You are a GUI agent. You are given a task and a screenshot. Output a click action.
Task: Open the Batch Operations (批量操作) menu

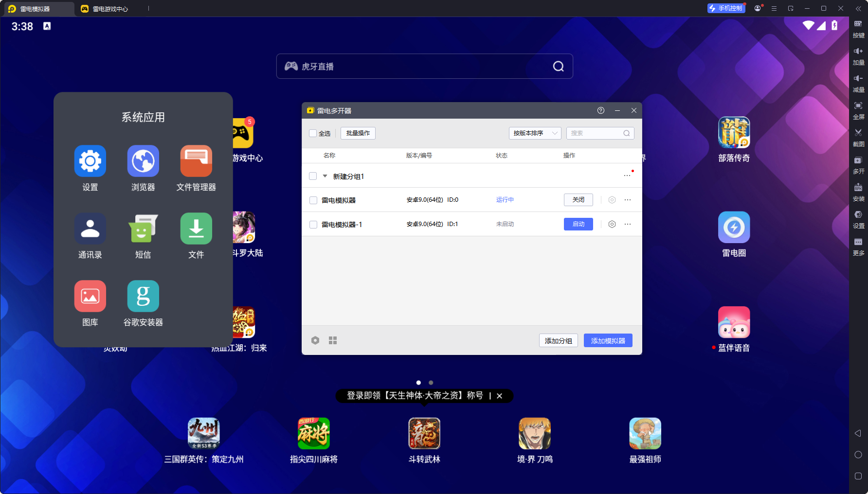358,133
